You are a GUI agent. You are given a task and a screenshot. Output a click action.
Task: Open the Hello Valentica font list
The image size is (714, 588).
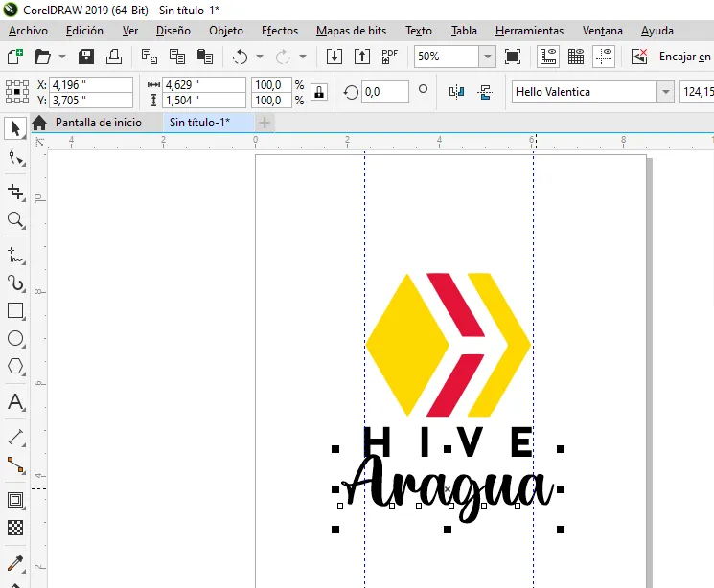(666, 92)
